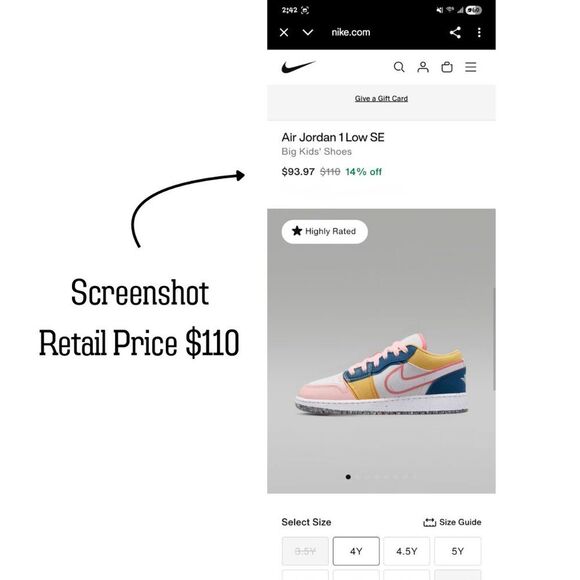This screenshot has height=580, width=580.
Task: Open the hamburger menu icon
Action: click(x=471, y=67)
